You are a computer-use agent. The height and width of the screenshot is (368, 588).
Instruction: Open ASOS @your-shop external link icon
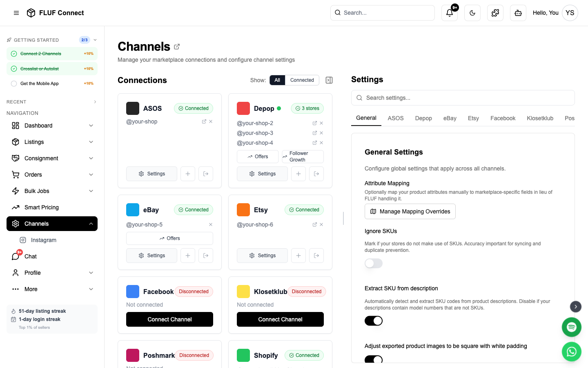pyautogui.click(x=204, y=121)
